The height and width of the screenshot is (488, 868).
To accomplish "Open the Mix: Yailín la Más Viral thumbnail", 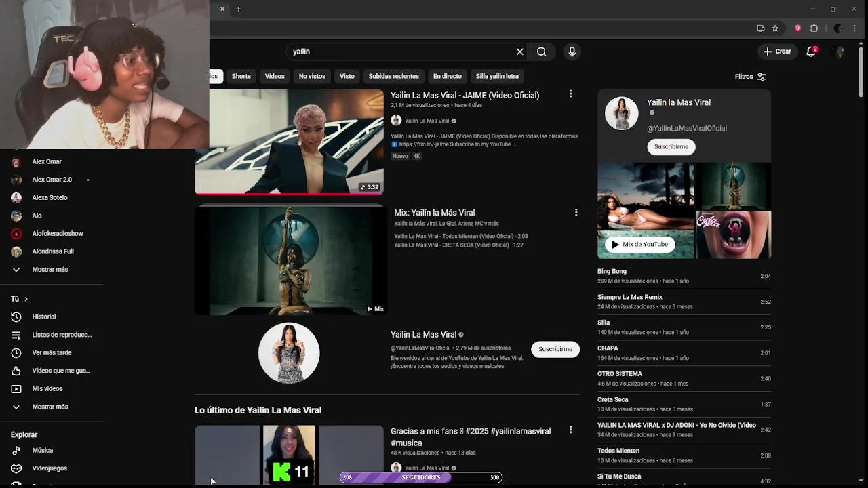I will (290, 260).
